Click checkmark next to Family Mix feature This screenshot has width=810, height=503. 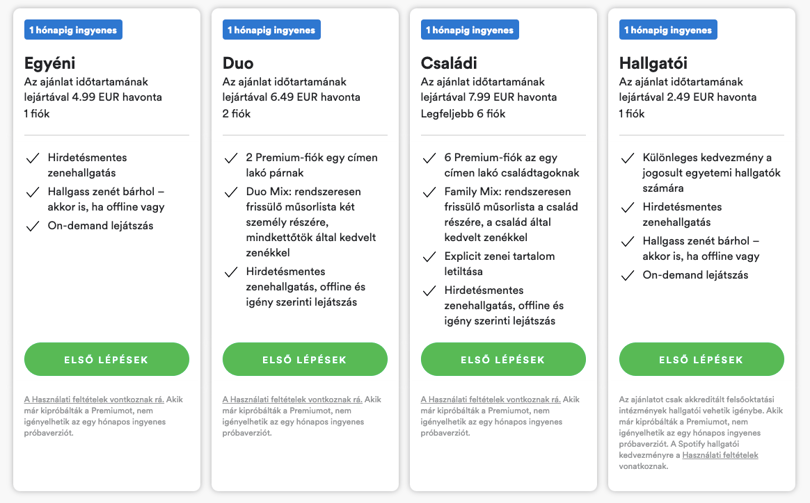click(429, 192)
